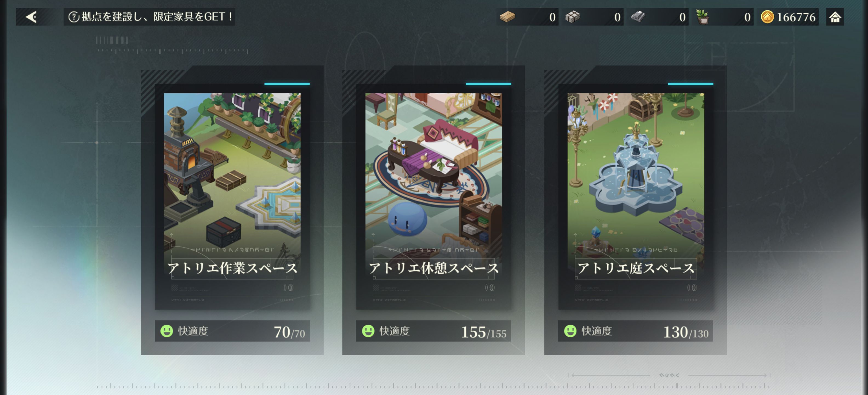Click the 快適度 155/155 comfort bar
The image size is (868, 395).
pyautogui.click(x=434, y=331)
